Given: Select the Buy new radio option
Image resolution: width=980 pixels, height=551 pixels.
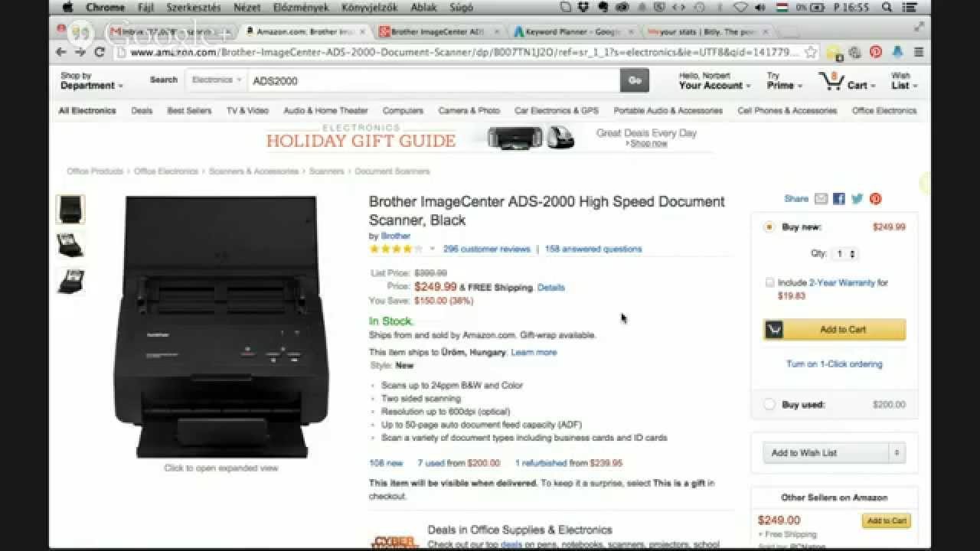Looking at the screenshot, I should pos(769,227).
